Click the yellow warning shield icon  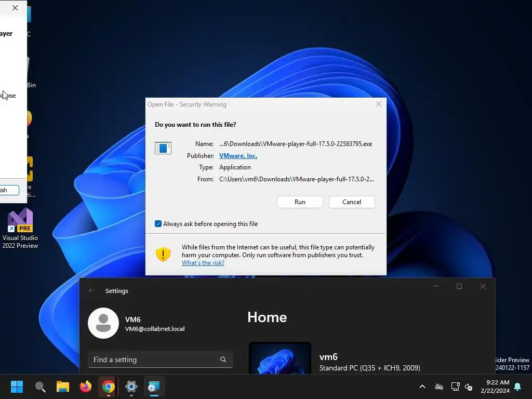click(x=163, y=254)
